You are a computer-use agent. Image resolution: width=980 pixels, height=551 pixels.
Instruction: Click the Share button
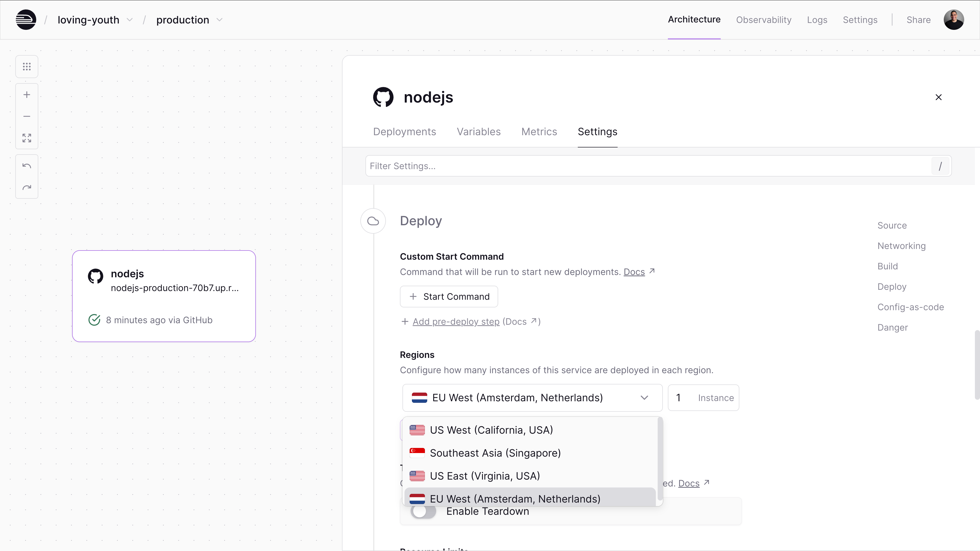(918, 20)
